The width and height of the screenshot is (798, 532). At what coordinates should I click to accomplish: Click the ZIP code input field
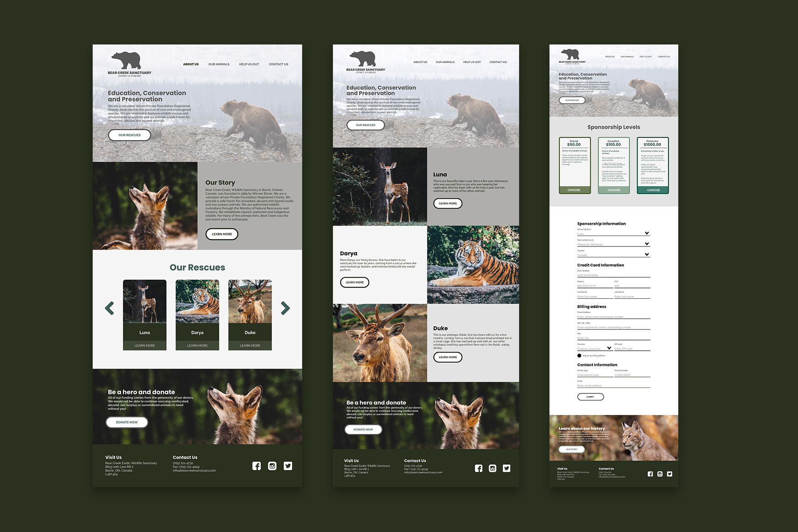click(632, 349)
